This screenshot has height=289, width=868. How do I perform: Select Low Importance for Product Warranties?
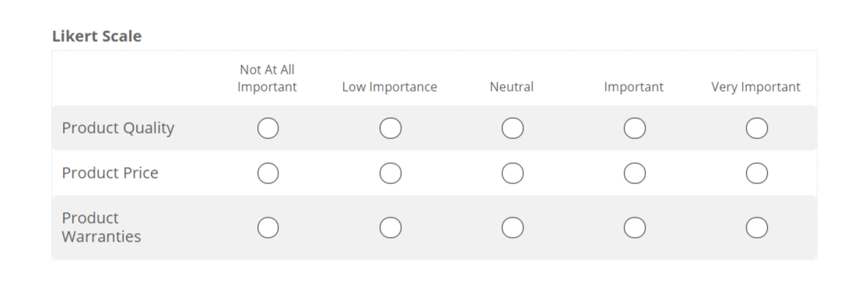pyautogui.click(x=390, y=227)
